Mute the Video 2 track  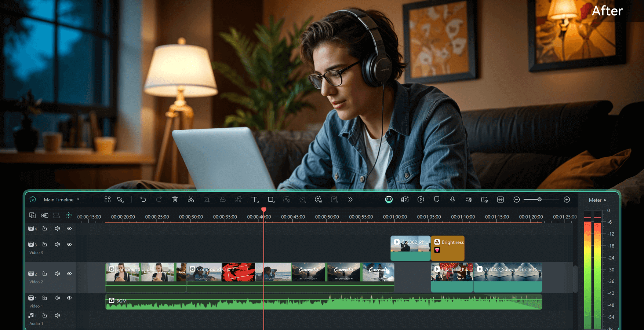(x=57, y=274)
